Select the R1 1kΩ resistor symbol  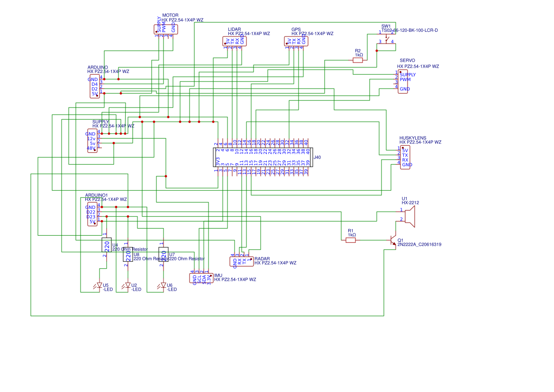tap(351, 241)
